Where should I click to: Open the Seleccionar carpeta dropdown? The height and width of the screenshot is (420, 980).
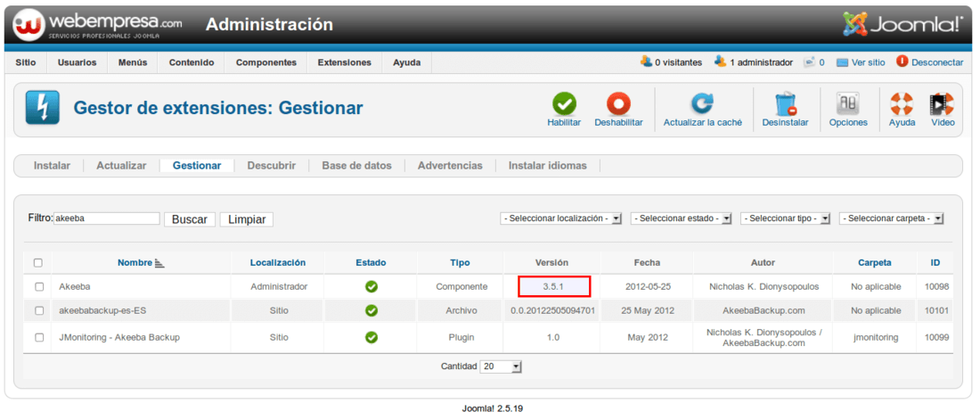(x=891, y=218)
